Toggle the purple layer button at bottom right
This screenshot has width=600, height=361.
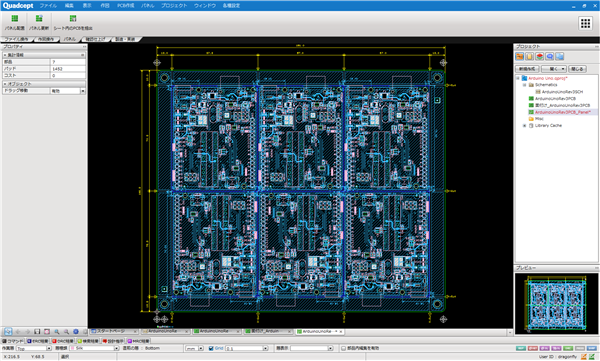point(545,348)
